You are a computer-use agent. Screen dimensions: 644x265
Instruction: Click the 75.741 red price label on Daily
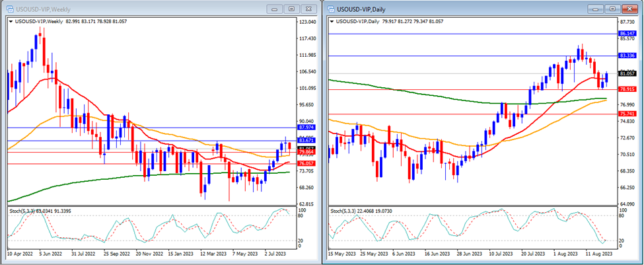[627, 114]
